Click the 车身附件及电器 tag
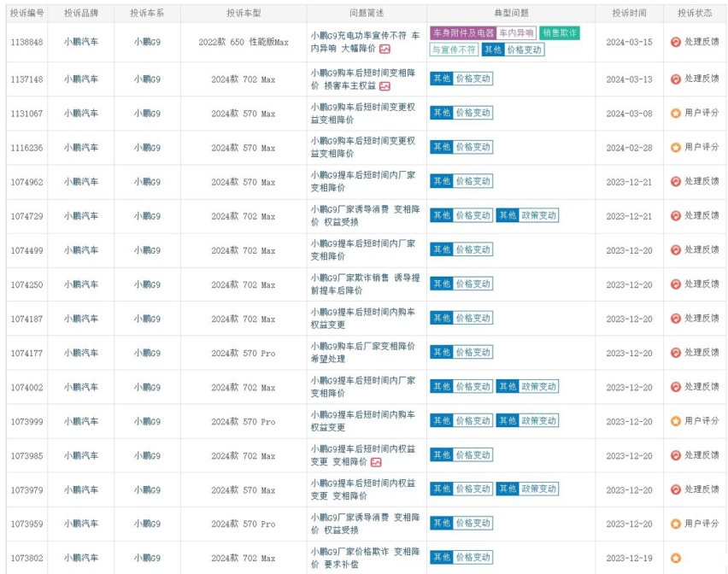Screen dimensions: 728x574 tap(463, 33)
